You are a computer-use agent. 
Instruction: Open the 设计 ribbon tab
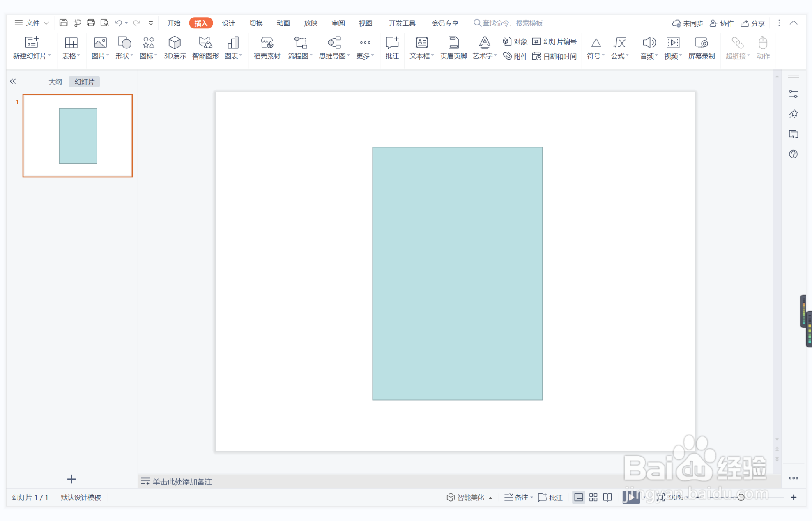pos(228,23)
